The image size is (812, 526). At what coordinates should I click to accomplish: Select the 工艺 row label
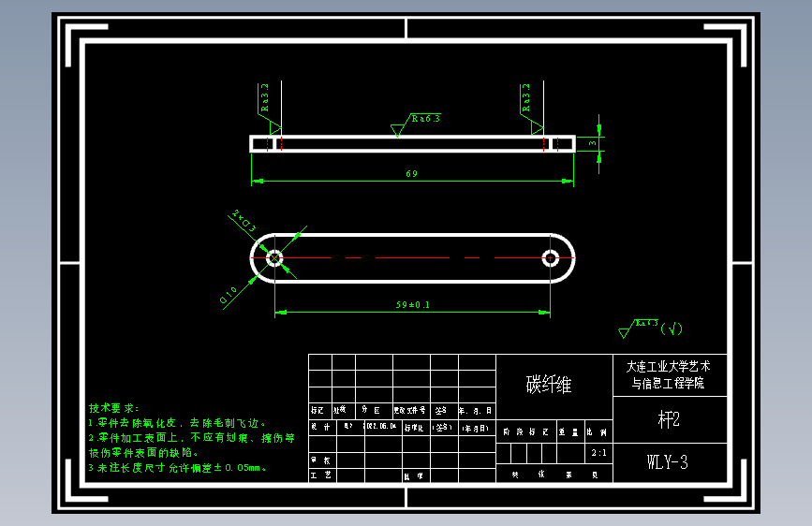tap(320, 475)
